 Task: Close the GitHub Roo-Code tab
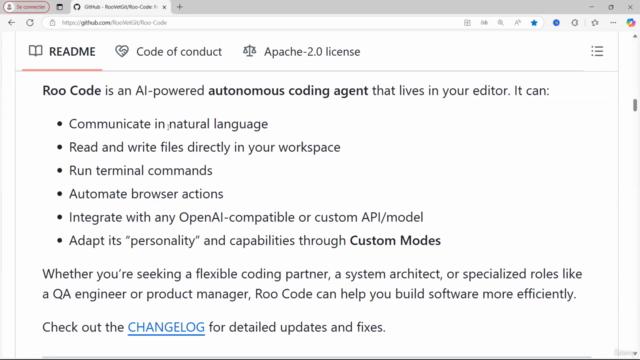pyautogui.click(x=164, y=7)
